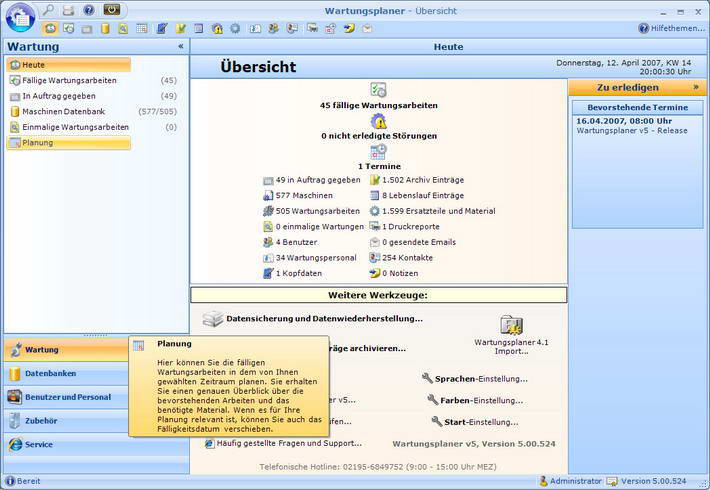Open Hilfethemen help link
The height and width of the screenshot is (490, 710).
coord(672,28)
